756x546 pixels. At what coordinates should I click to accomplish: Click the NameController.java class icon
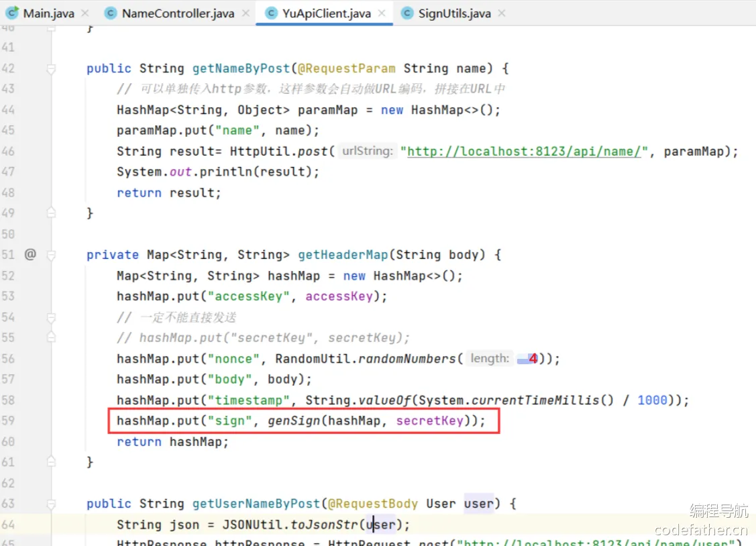[x=111, y=13]
